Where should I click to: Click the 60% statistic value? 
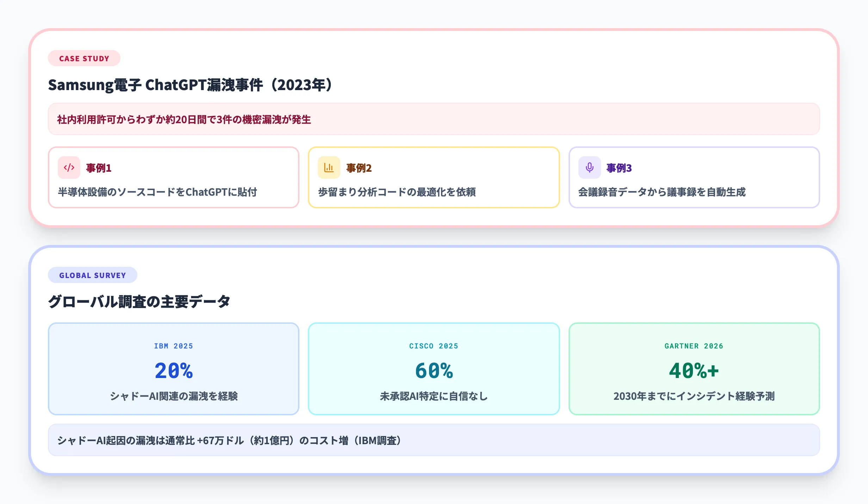tap(434, 371)
